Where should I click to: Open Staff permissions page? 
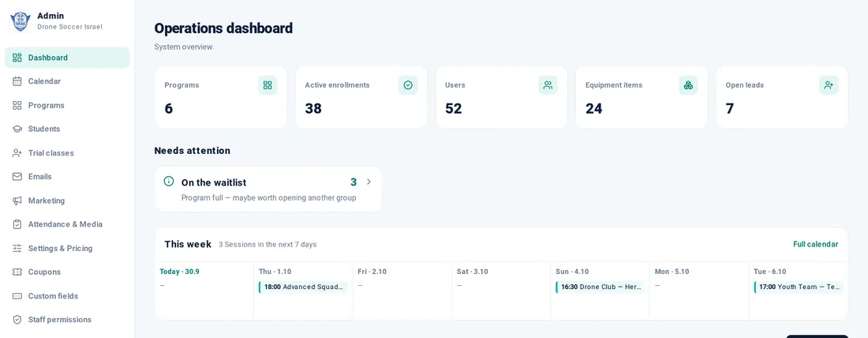[67, 320]
